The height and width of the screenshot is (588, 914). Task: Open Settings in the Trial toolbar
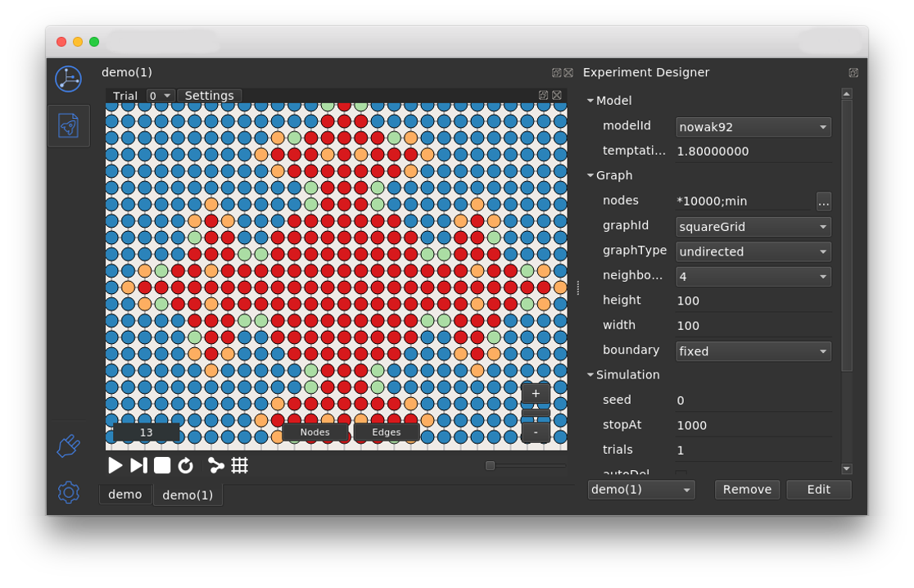(209, 96)
